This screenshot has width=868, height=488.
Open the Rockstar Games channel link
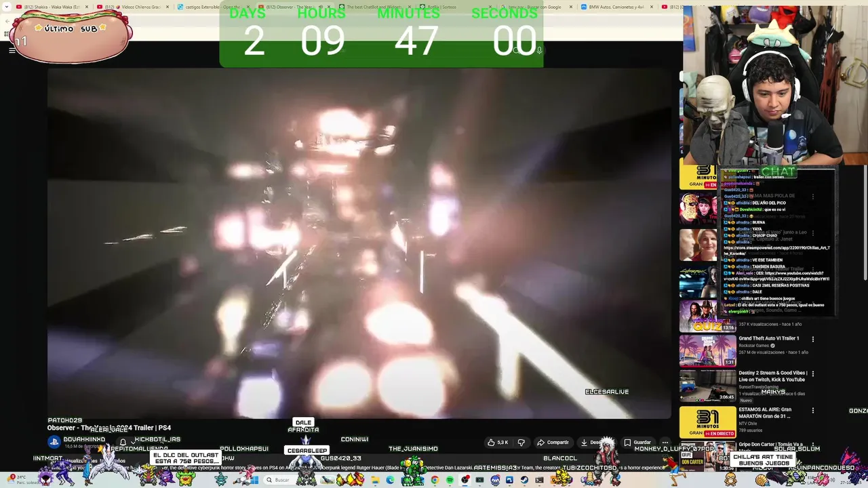(753, 346)
